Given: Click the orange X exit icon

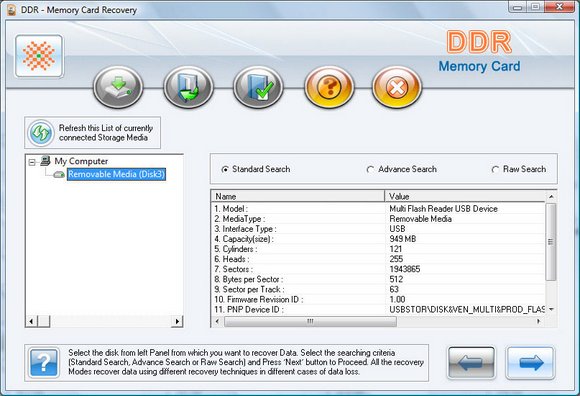Looking at the screenshot, I should [x=397, y=87].
